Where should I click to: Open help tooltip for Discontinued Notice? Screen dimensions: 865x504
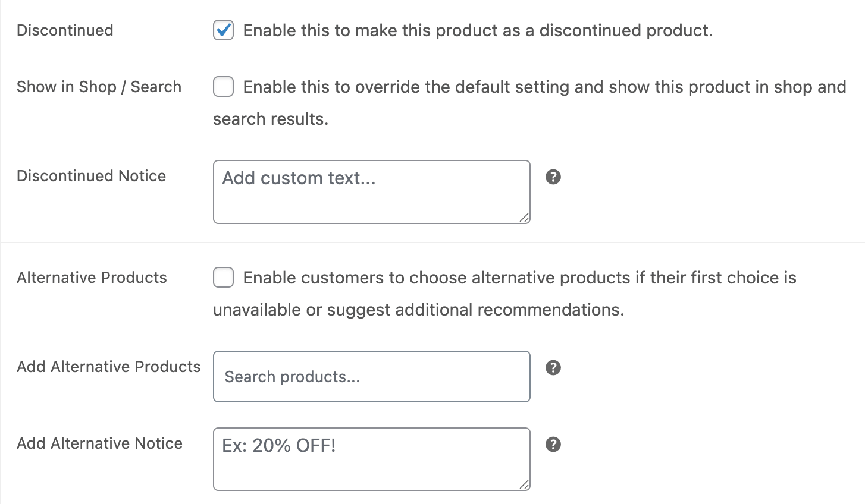tap(553, 177)
